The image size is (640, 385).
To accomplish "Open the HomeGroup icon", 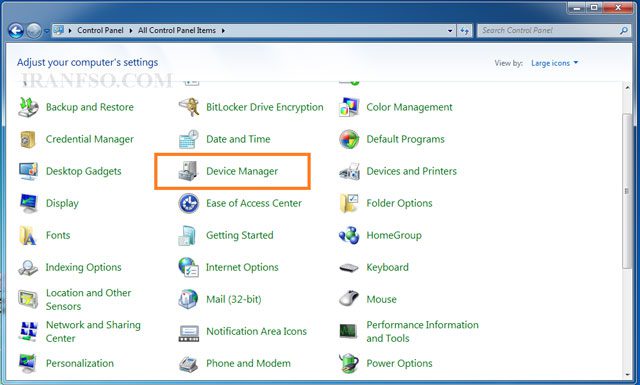I will click(x=349, y=236).
